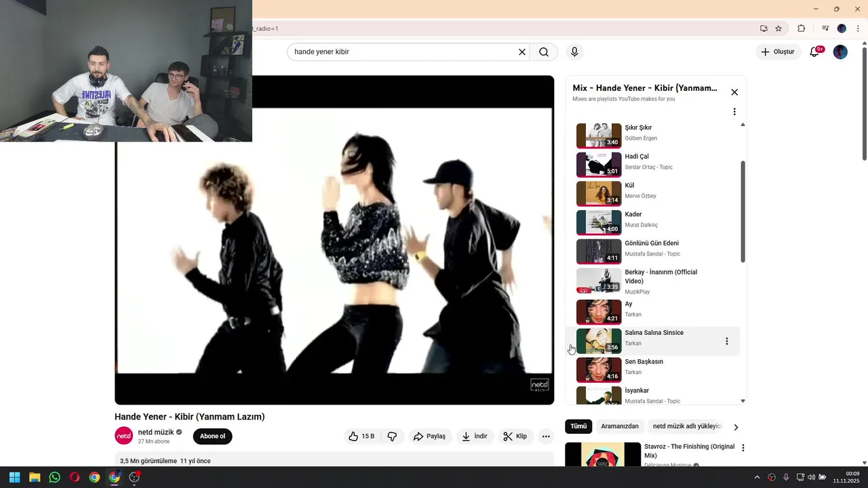Like the video with thumbs-up button
Image resolution: width=868 pixels, height=488 pixels.
point(361,436)
